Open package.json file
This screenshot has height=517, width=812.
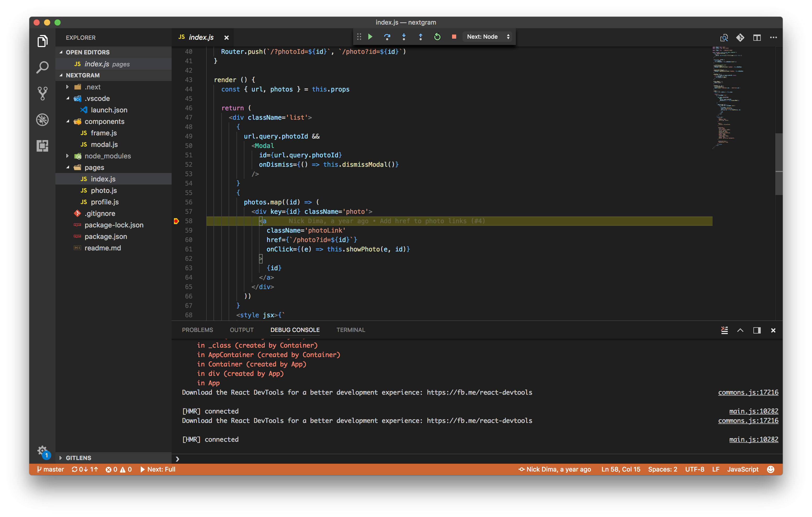pyautogui.click(x=113, y=237)
